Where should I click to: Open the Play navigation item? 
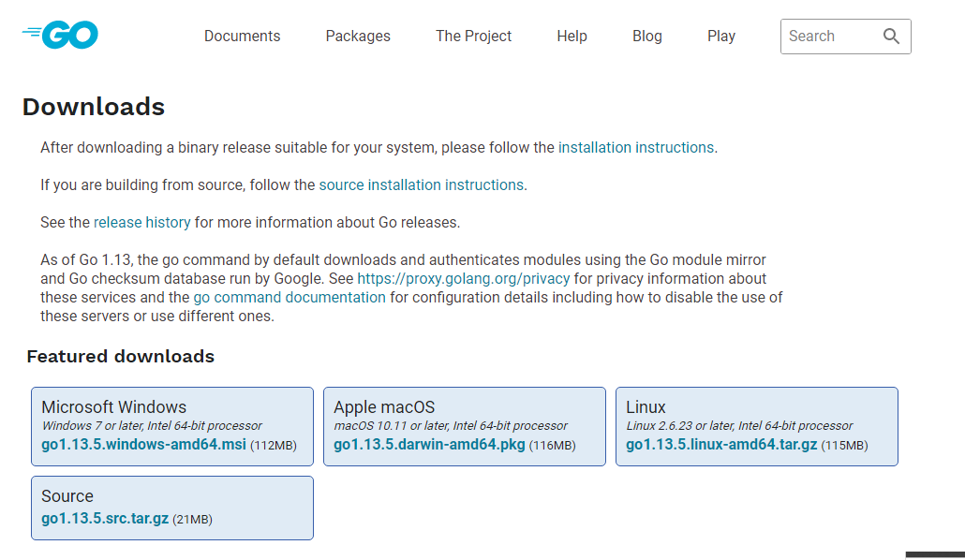point(721,37)
